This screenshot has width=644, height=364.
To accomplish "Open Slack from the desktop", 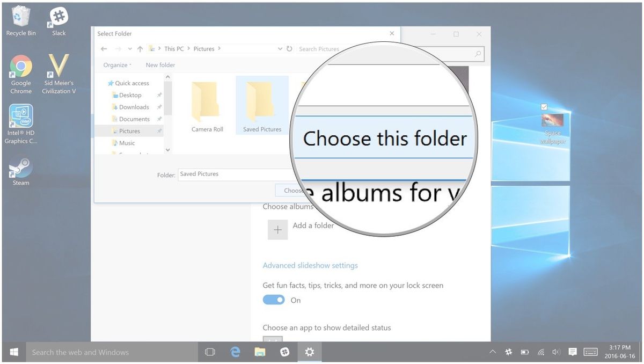I will coord(57,16).
